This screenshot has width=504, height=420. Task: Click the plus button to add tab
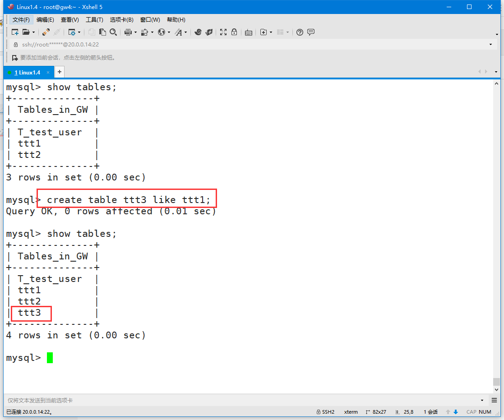[60, 72]
